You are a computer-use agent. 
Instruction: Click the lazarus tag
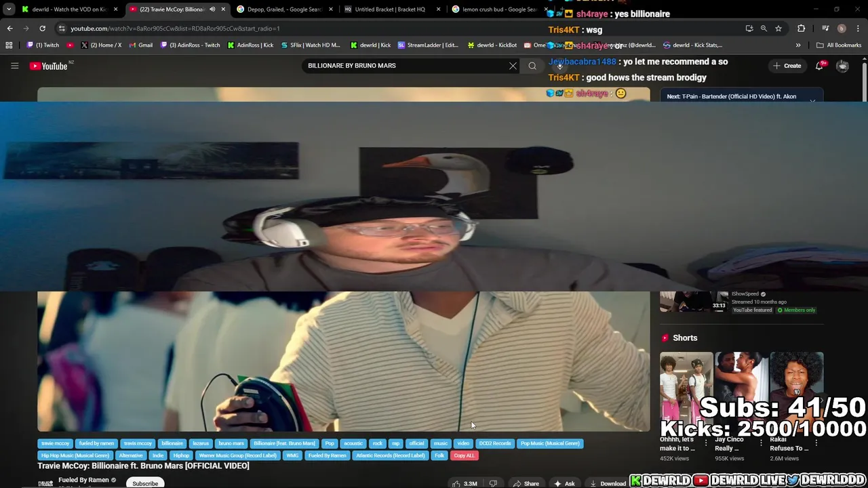click(201, 443)
